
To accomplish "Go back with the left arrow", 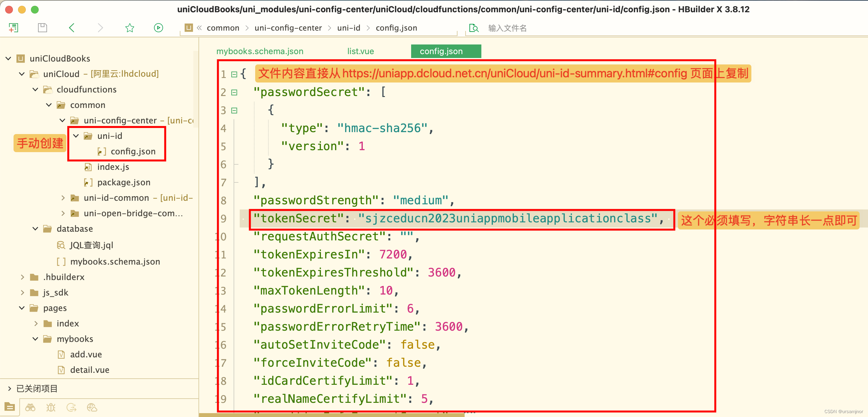I will [72, 28].
